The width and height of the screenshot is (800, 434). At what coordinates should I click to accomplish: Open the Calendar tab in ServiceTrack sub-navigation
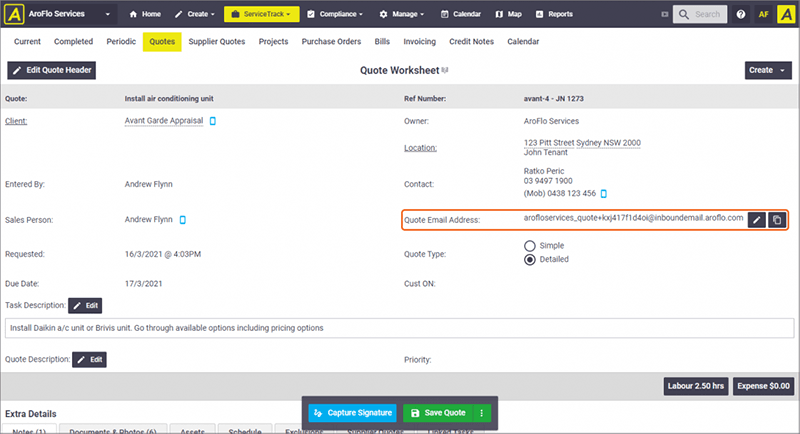tap(523, 41)
